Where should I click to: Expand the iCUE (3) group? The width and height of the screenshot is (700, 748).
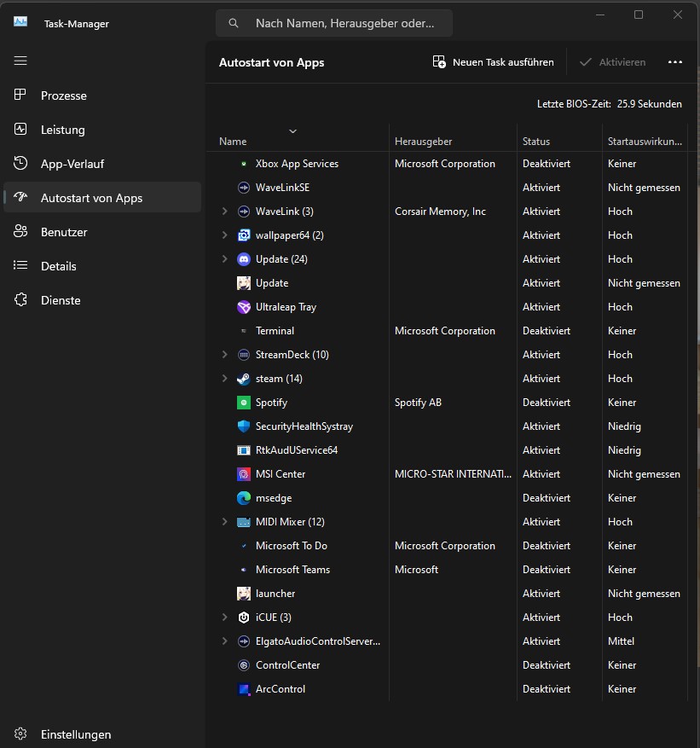(x=224, y=618)
